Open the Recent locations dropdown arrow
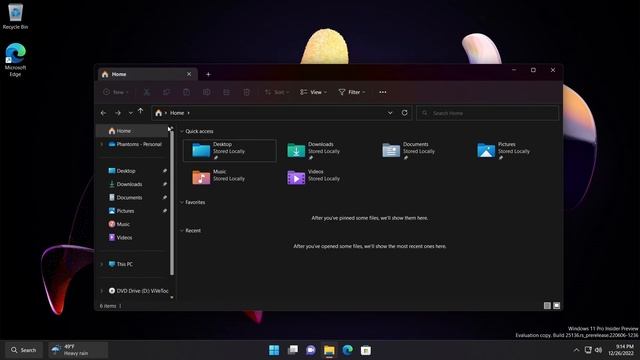Image resolution: width=640 pixels, height=360 pixels. (131, 113)
